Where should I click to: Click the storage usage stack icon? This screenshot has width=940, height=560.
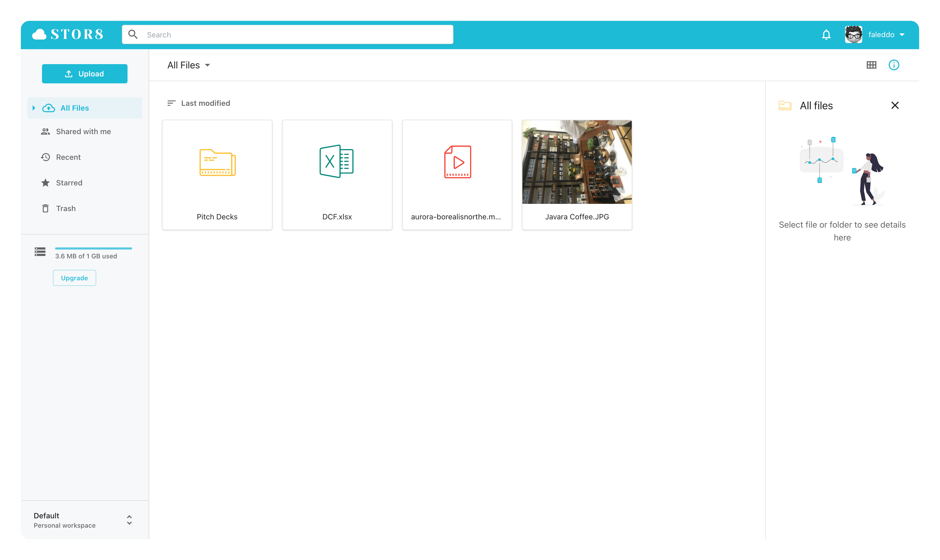40,252
